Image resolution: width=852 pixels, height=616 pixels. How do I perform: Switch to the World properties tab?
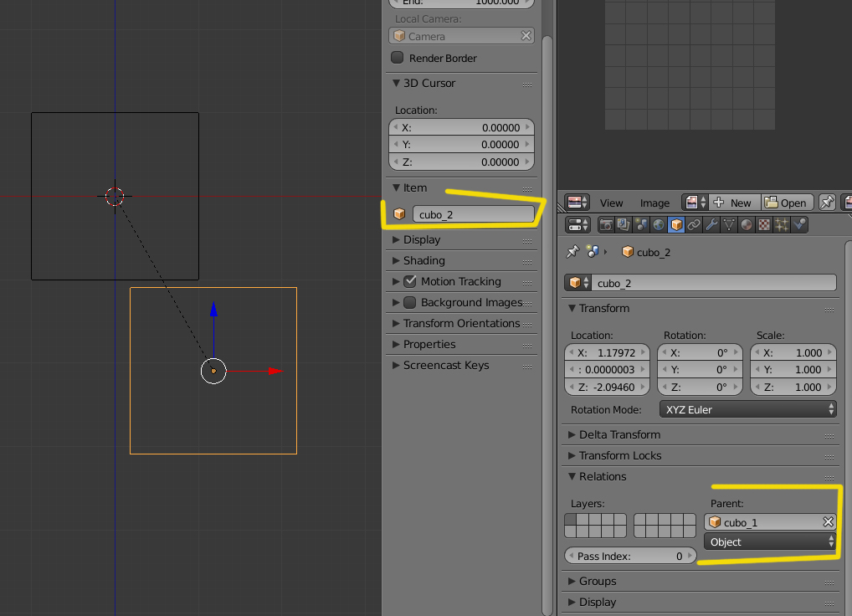point(659,225)
